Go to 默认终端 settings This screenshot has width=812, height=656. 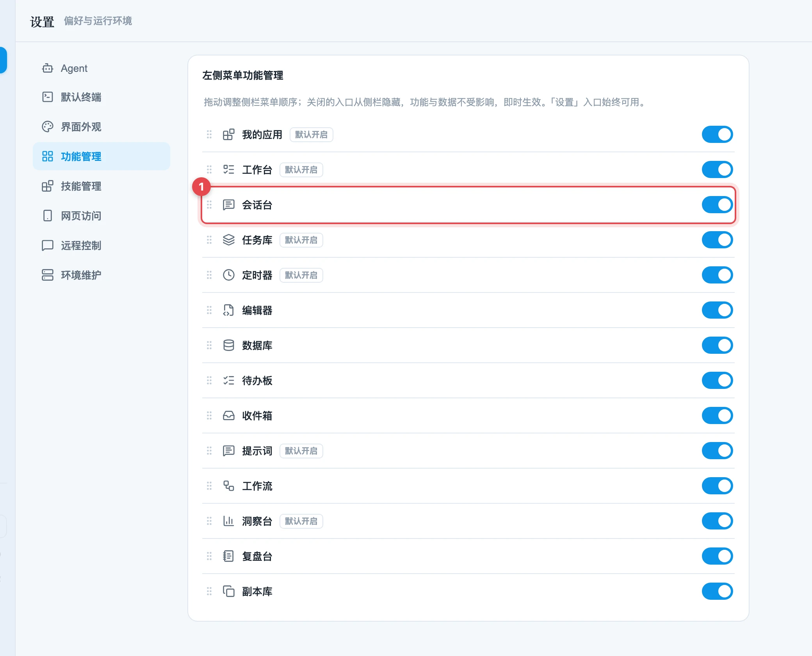click(101, 97)
